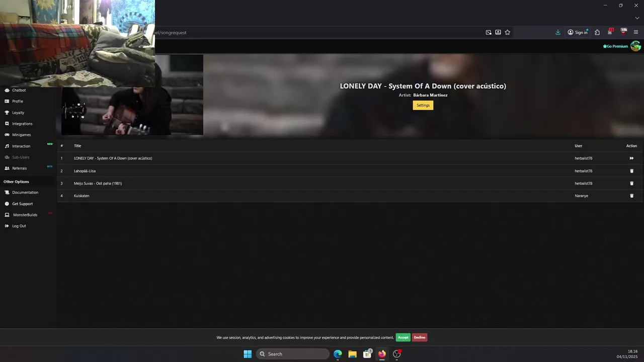
Task: Open Loyalty section in sidebar
Action: click(18, 113)
